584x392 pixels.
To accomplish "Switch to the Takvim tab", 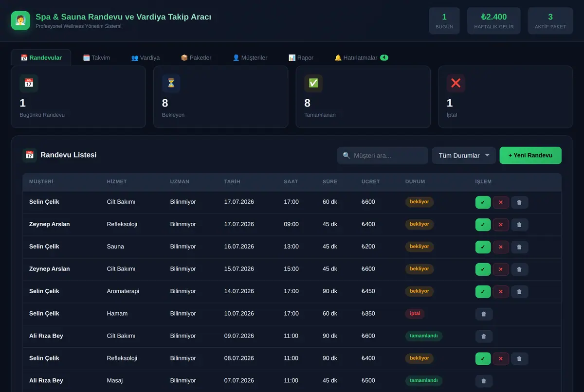I will point(96,57).
